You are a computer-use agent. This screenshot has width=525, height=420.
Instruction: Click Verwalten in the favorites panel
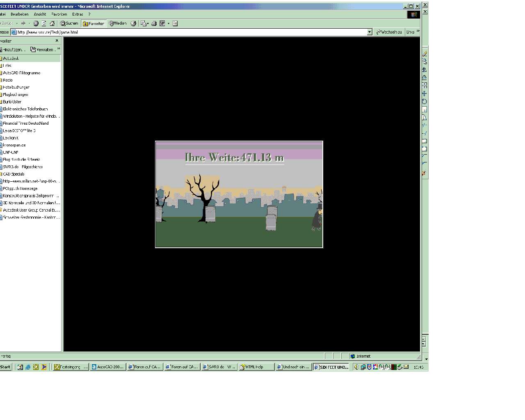click(x=42, y=50)
